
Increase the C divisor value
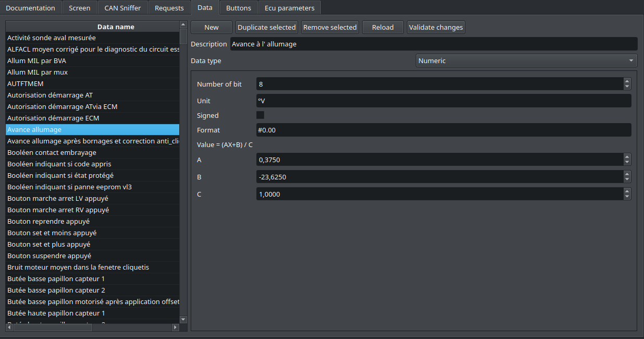(626, 191)
